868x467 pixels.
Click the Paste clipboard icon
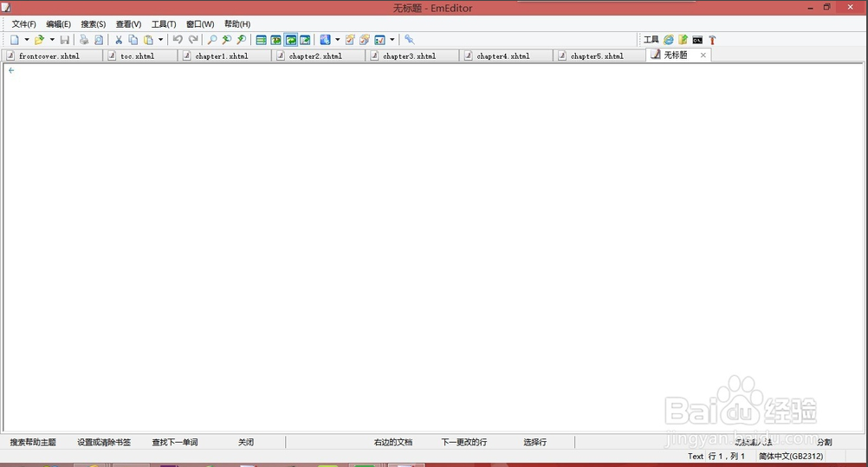(148, 40)
